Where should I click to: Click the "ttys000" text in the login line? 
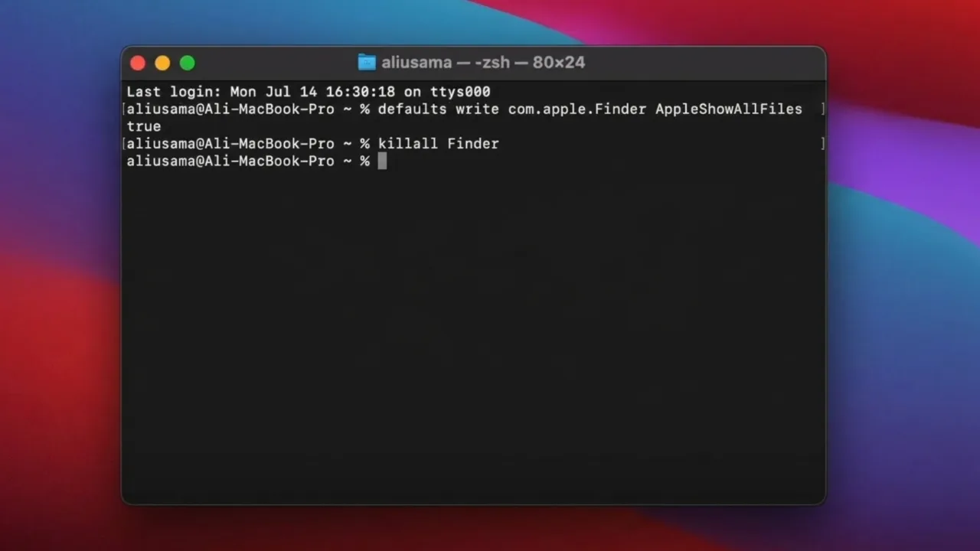[x=460, y=92]
